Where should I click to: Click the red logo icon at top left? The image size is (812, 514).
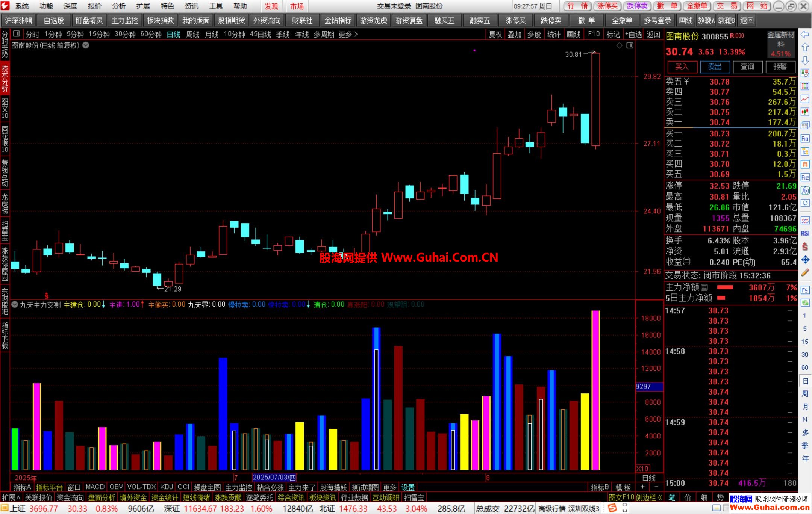click(x=5, y=6)
